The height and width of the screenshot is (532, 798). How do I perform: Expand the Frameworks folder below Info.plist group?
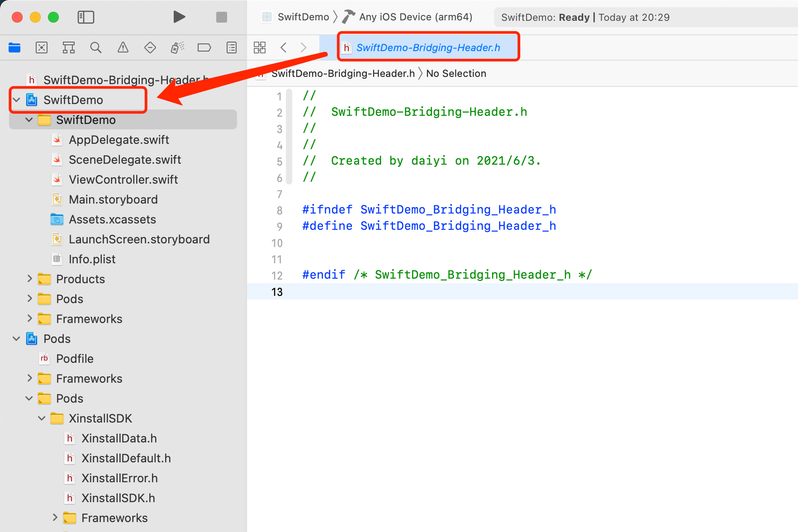point(29,319)
